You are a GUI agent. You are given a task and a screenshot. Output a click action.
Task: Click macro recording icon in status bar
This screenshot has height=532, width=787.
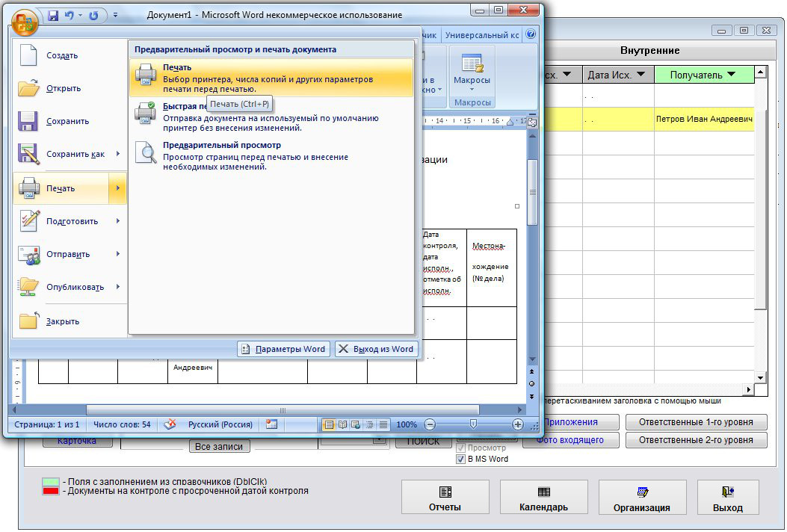pos(271,424)
